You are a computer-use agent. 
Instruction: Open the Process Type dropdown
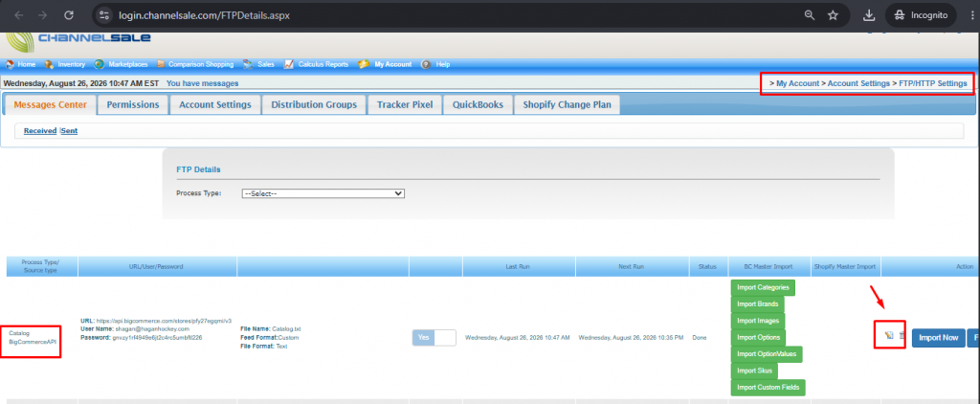tap(323, 194)
